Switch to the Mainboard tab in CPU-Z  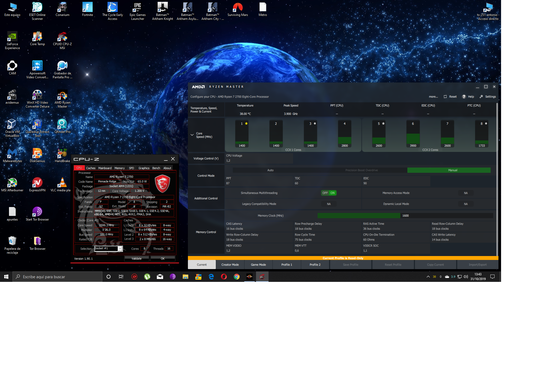point(105,168)
